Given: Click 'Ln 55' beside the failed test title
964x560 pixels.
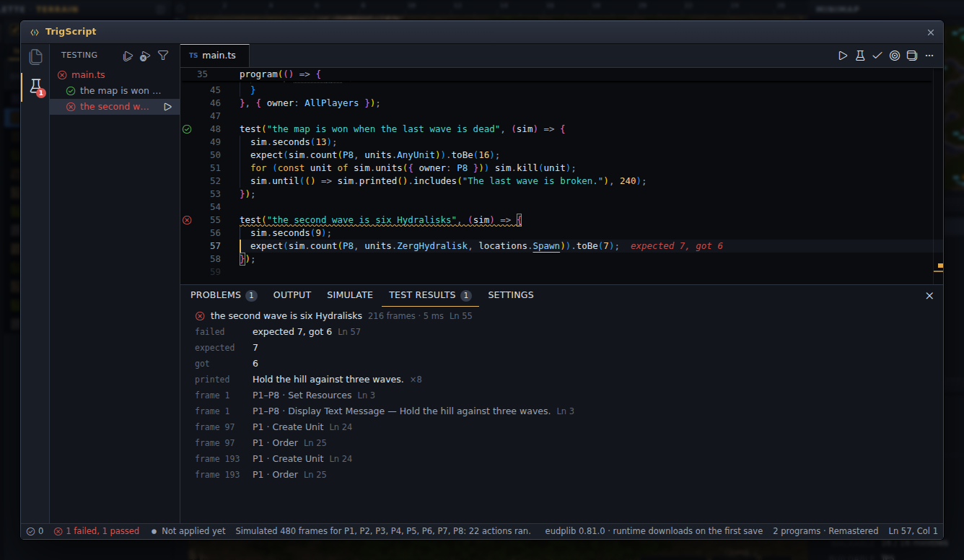Looking at the screenshot, I should click(x=461, y=316).
